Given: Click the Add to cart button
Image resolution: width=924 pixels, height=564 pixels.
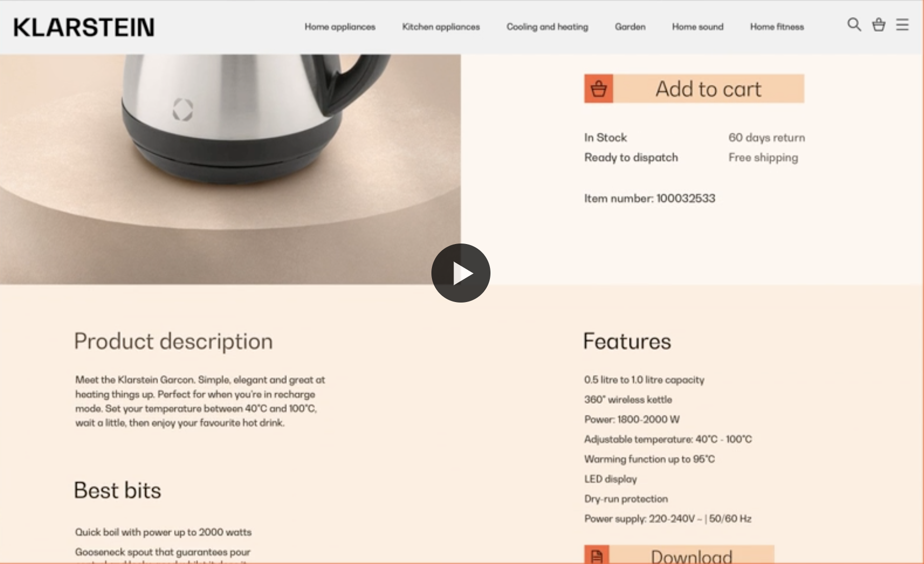Looking at the screenshot, I should [x=694, y=89].
